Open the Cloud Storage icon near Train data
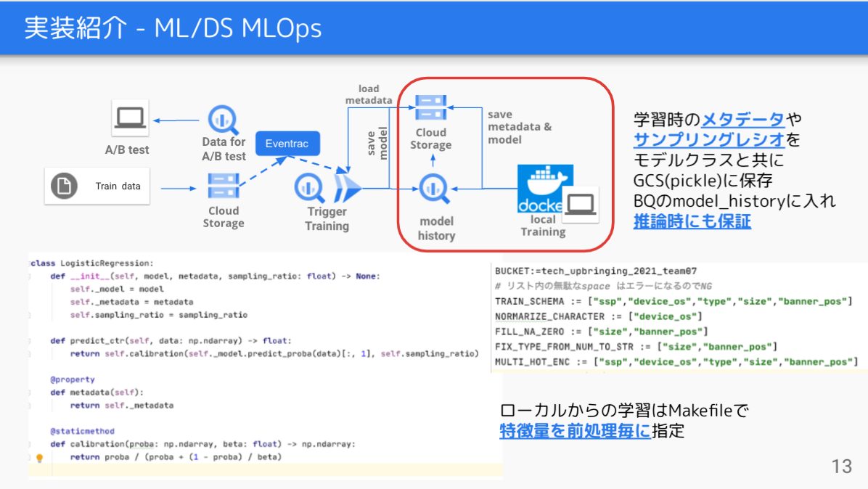 pyautogui.click(x=223, y=186)
